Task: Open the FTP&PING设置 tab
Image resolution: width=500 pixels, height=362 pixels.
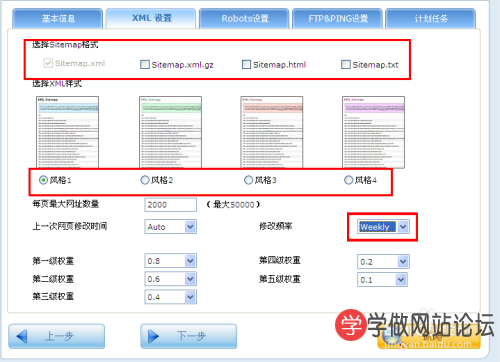Action: pos(338,19)
